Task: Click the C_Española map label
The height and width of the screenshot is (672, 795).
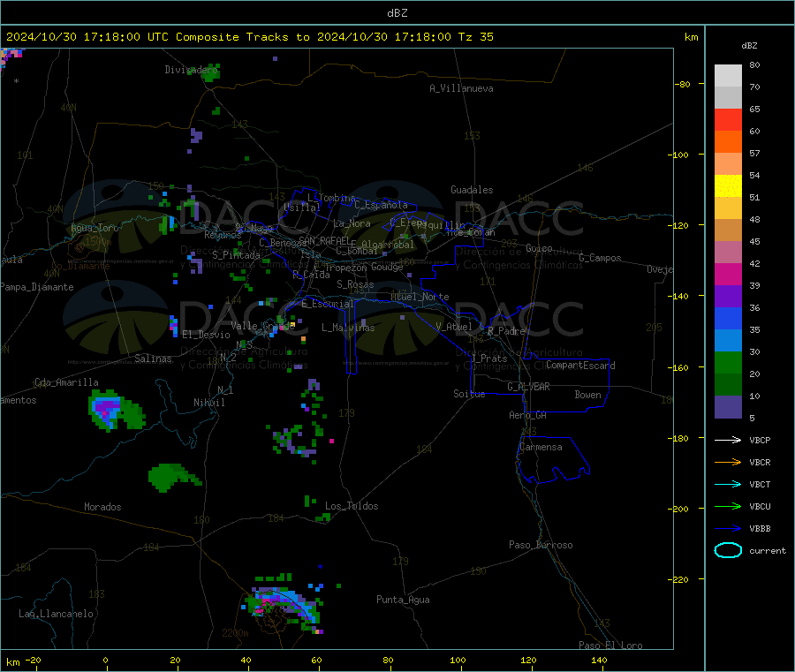Action: tap(381, 205)
